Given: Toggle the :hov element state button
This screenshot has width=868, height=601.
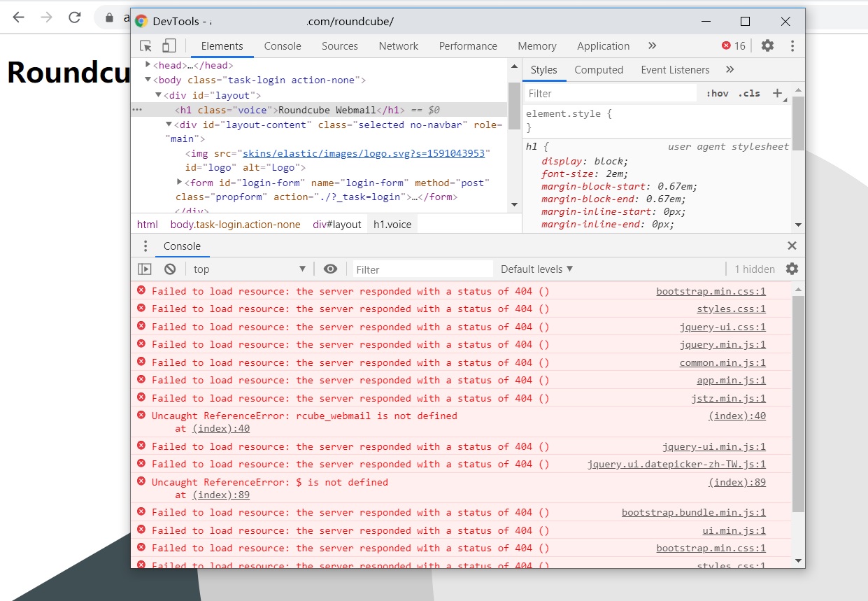Looking at the screenshot, I should pos(717,93).
